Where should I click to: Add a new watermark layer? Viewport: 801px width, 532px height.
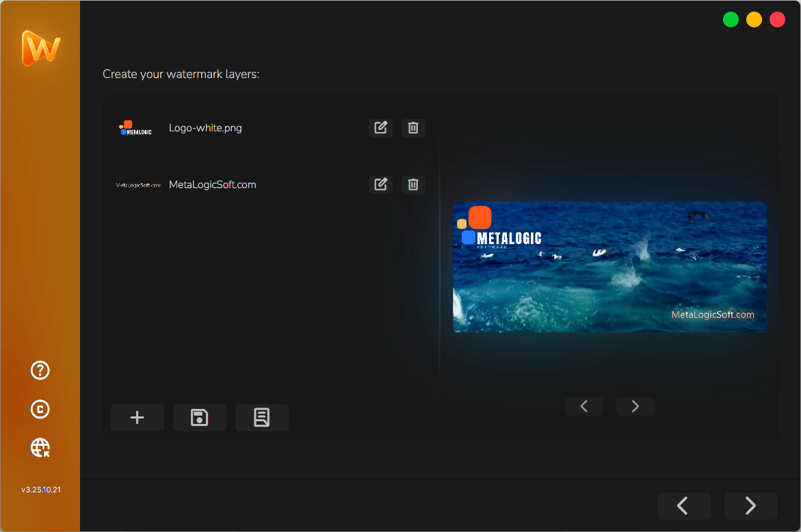(x=137, y=418)
